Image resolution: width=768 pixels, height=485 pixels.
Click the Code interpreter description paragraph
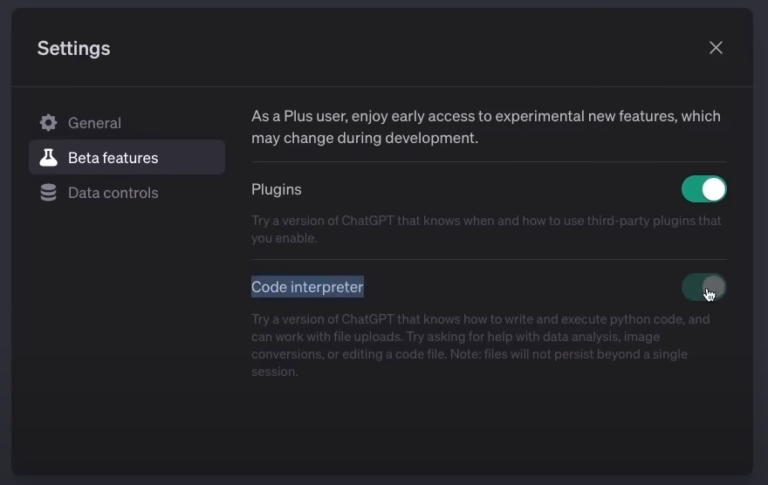480,345
